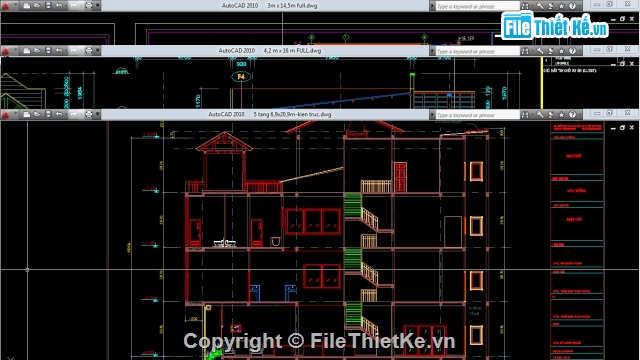Open Help question mark in 5 tang kien truc window
This screenshot has width=640, height=360.
(572, 115)
